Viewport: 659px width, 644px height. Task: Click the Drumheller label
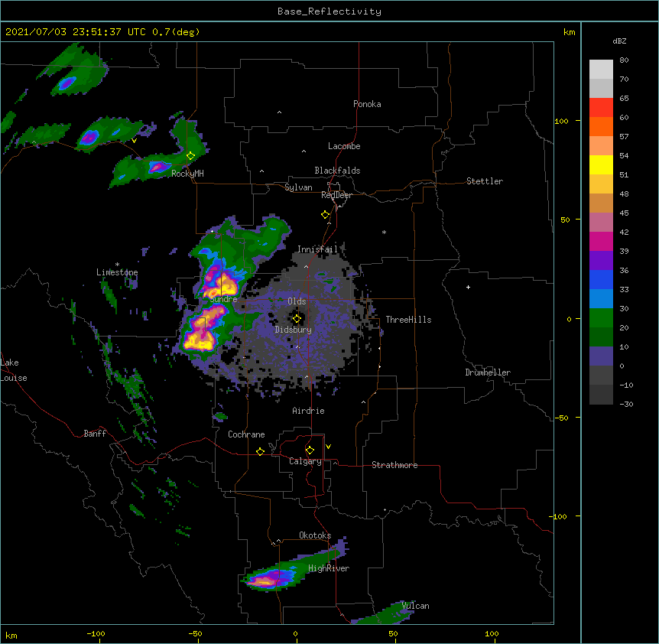[488, 372]
